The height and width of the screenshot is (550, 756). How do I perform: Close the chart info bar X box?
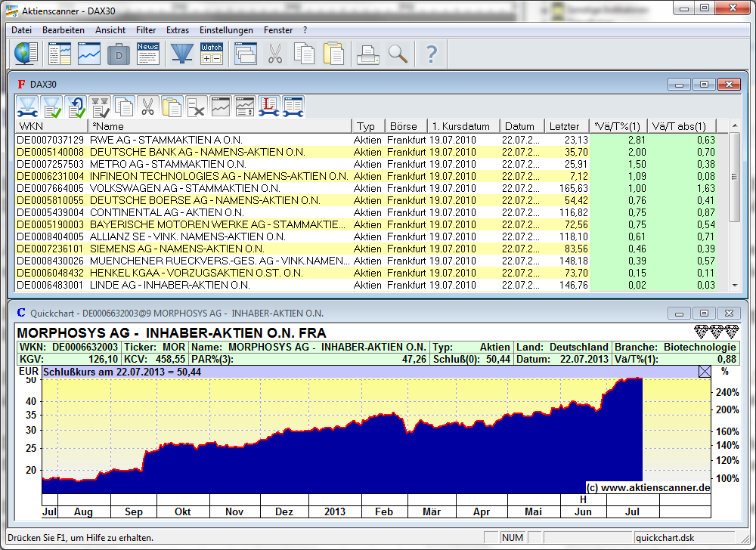pyautogui.click(x=705, y=371)
